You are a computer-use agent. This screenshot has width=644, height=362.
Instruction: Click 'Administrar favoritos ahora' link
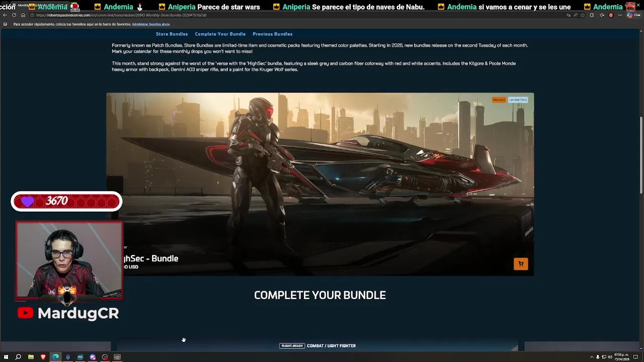coord(150,24)
